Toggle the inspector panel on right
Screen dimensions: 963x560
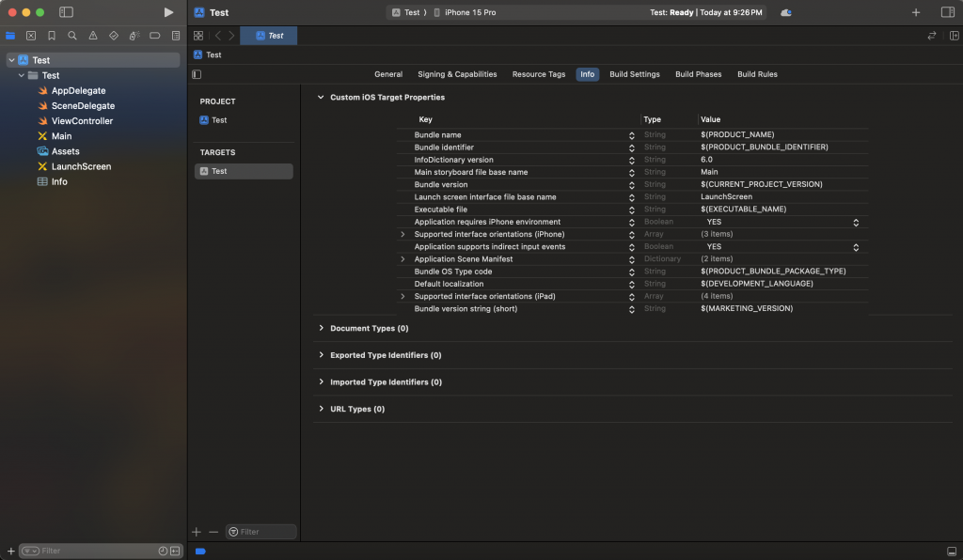tap(948, 12)
